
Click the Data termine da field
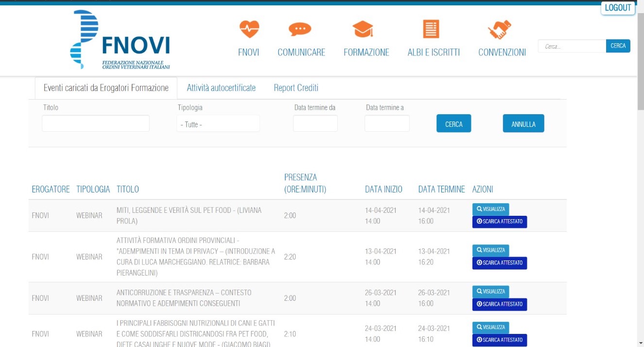[x=315, y=123]
